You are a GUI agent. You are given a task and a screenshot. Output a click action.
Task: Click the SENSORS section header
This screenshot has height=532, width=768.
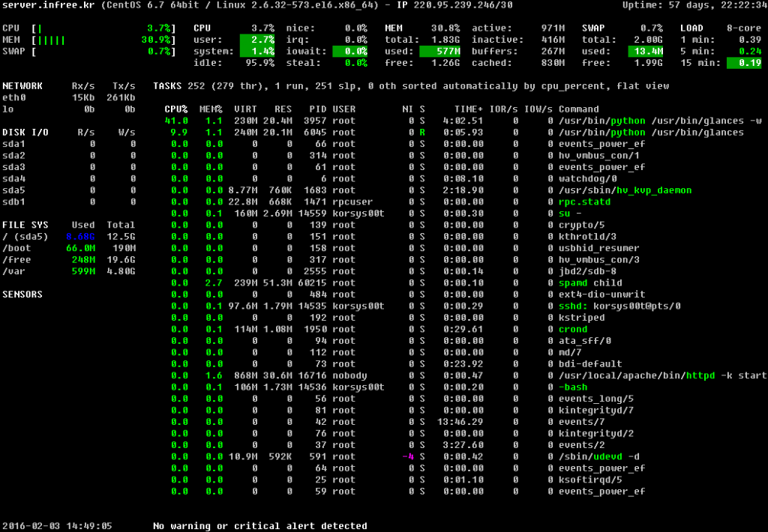pos(22,294)
